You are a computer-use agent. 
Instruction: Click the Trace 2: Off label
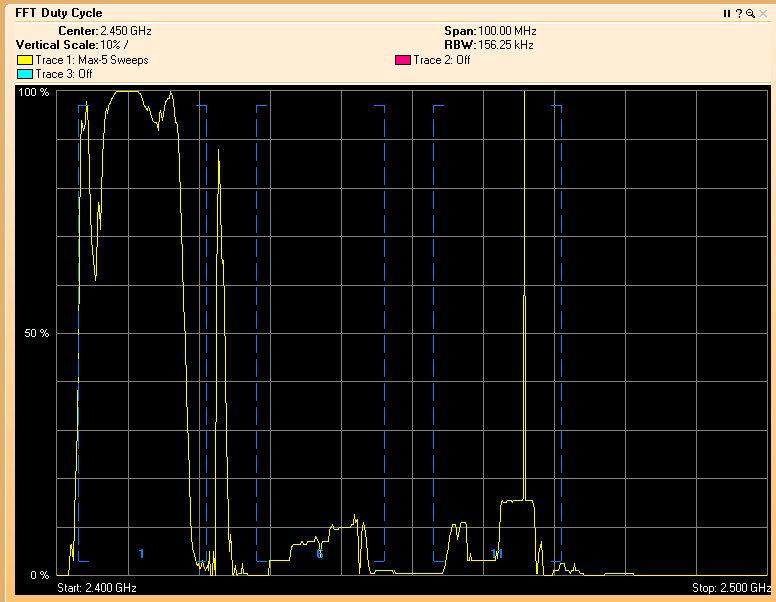[442, 60]
